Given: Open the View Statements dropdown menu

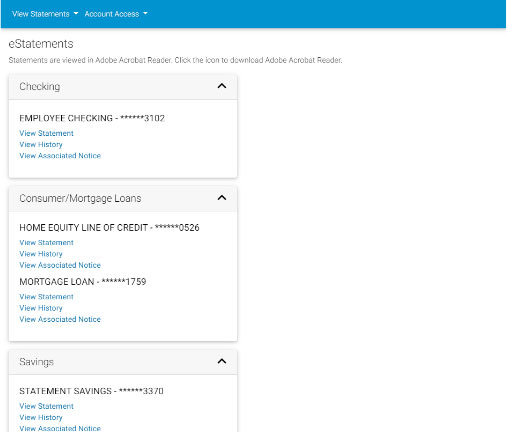Looking at the screenshot, I should (45, 14).
